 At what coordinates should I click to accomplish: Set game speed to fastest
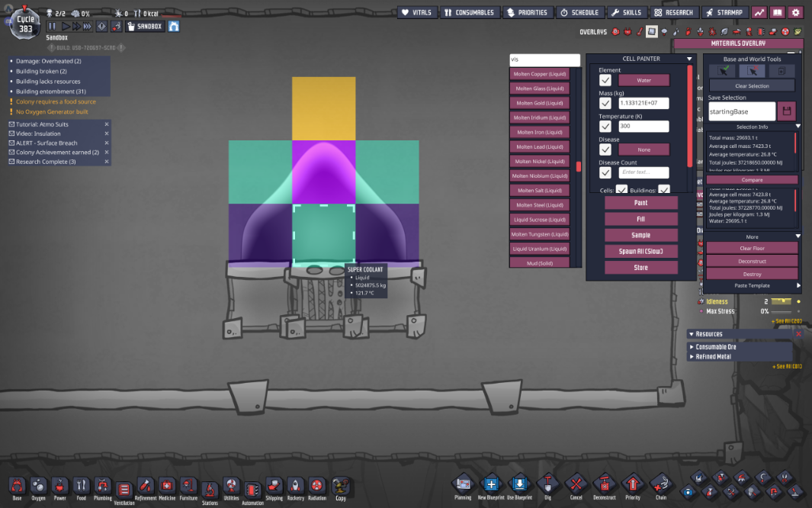[88, 26]
